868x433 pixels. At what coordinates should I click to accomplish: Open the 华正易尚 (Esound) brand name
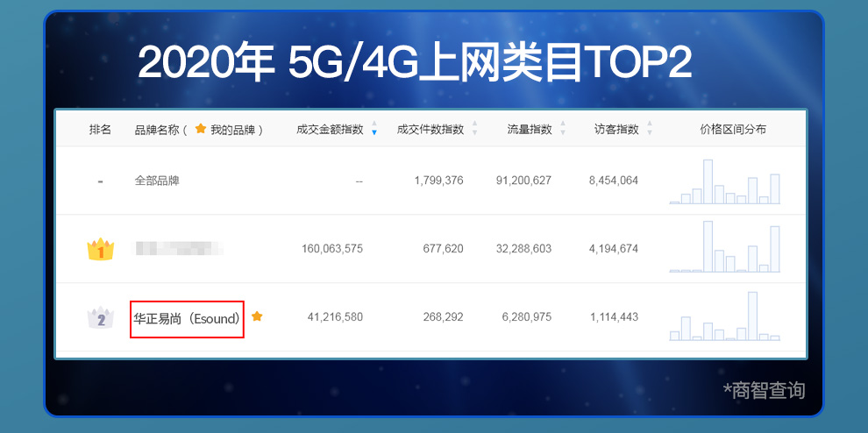click(187, 319)
